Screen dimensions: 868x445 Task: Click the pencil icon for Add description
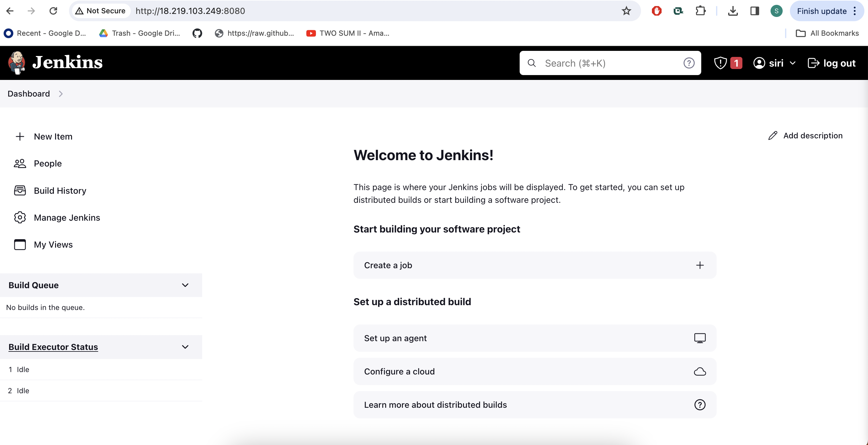(x=773, y=136)
